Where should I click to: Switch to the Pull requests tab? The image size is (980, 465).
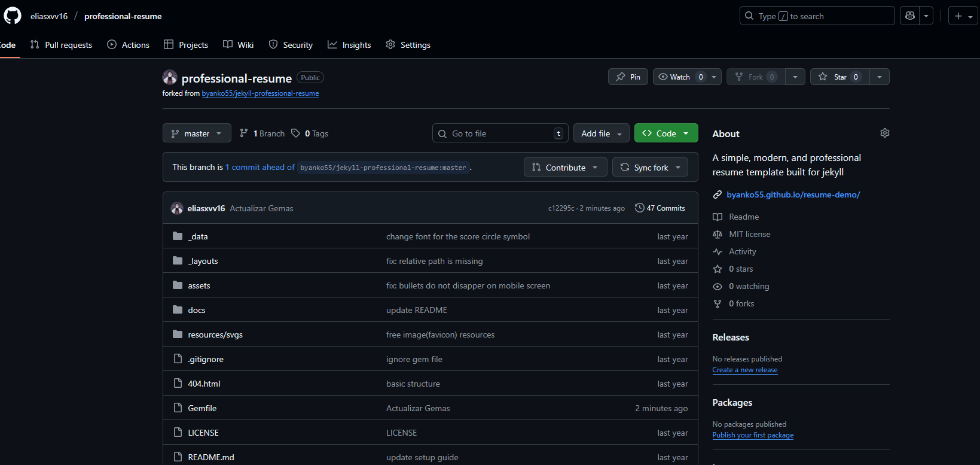point(62,45)
